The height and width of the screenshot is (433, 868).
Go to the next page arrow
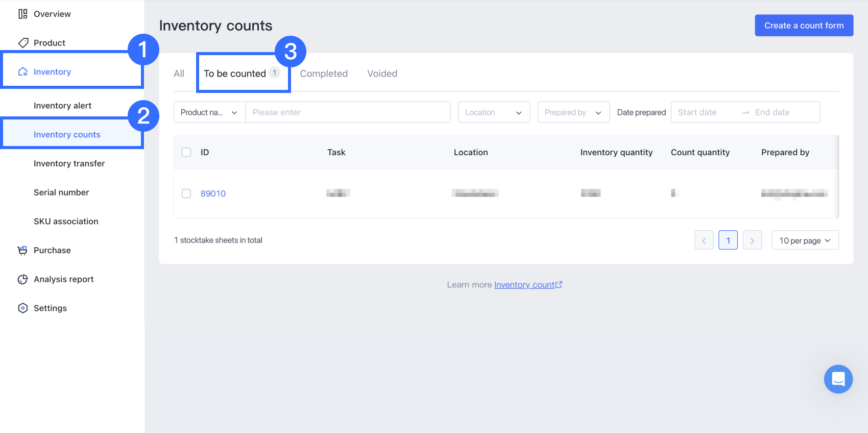pos(752,240)
